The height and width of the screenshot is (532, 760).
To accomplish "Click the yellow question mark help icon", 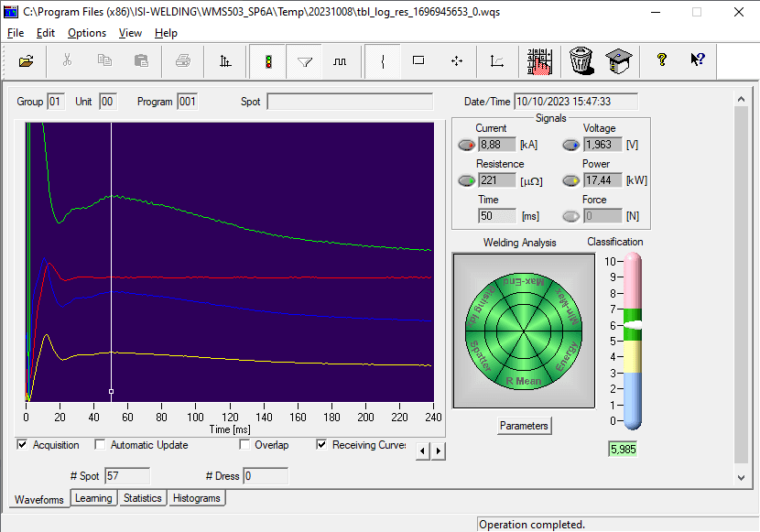I will coord(661,61).
